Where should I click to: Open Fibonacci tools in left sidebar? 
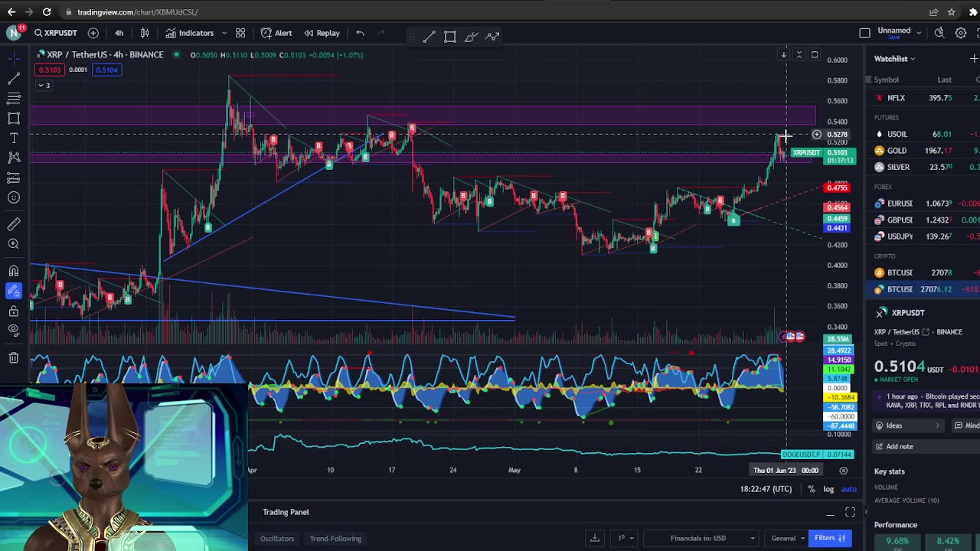[14, 98]
